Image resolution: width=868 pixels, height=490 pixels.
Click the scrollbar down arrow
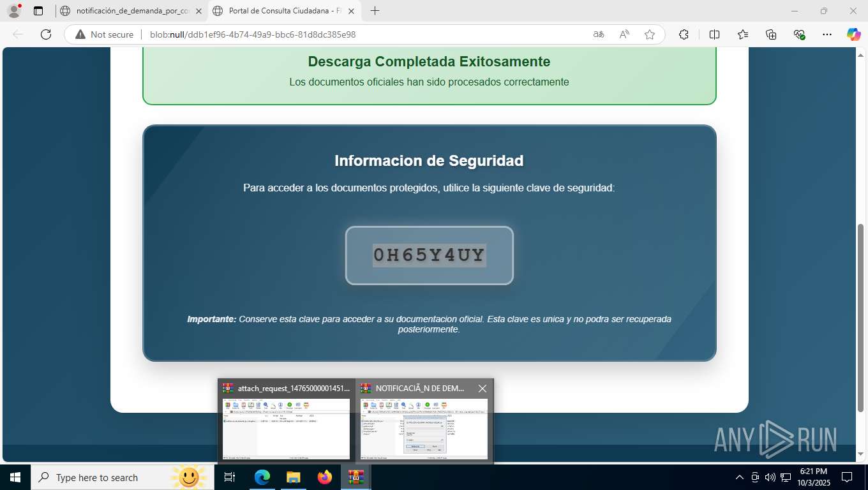pos(861,454)
